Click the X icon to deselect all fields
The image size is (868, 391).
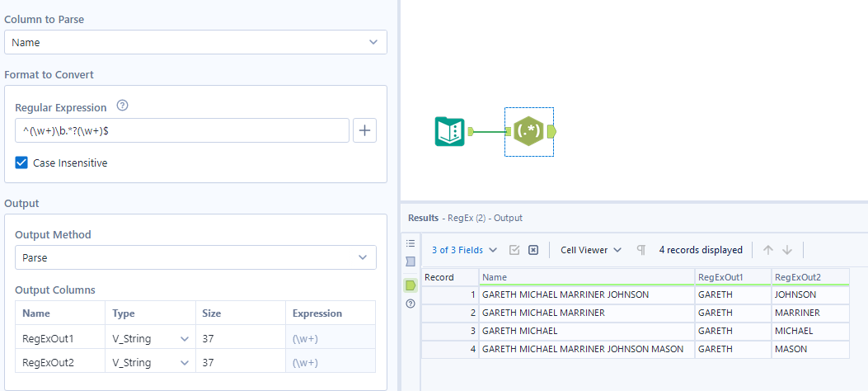533,250
